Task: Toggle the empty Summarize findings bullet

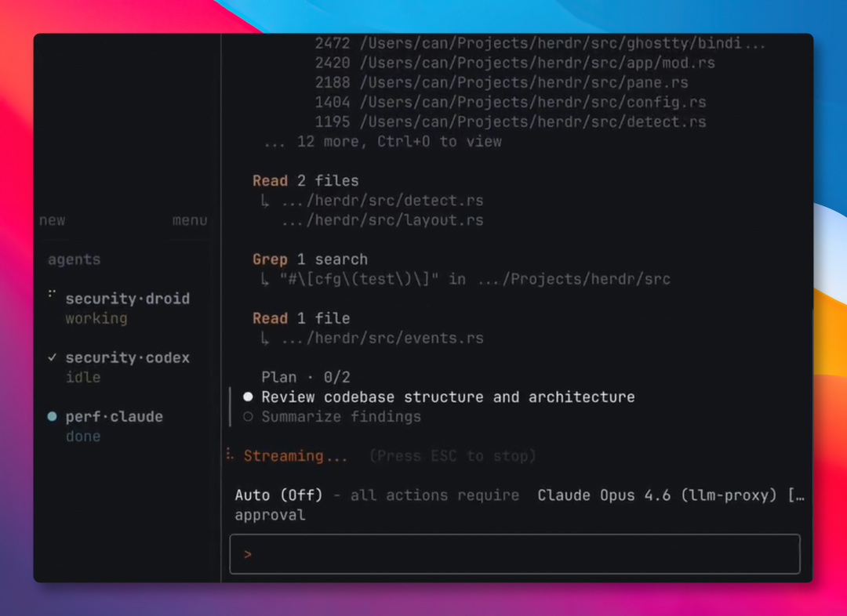Action: coord(248,416)
